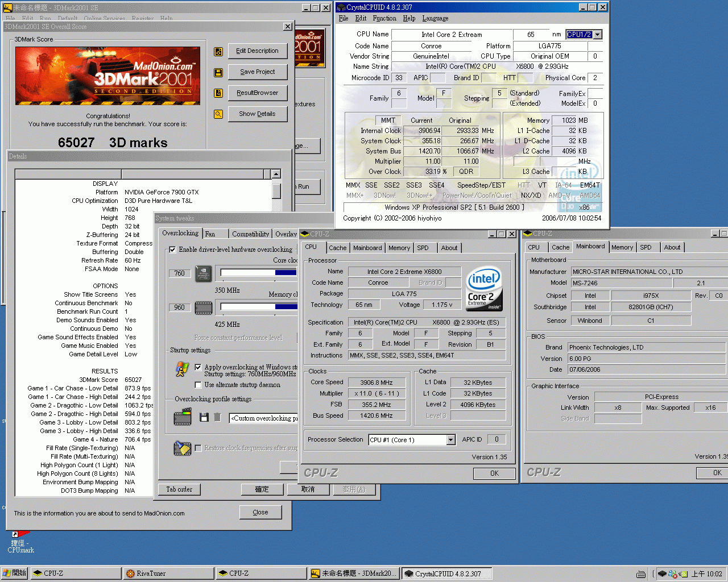Click the left CPU-Z window title bar icon
Screen dimensions: 728x582
pyautogui.click(x=305, y=234)
